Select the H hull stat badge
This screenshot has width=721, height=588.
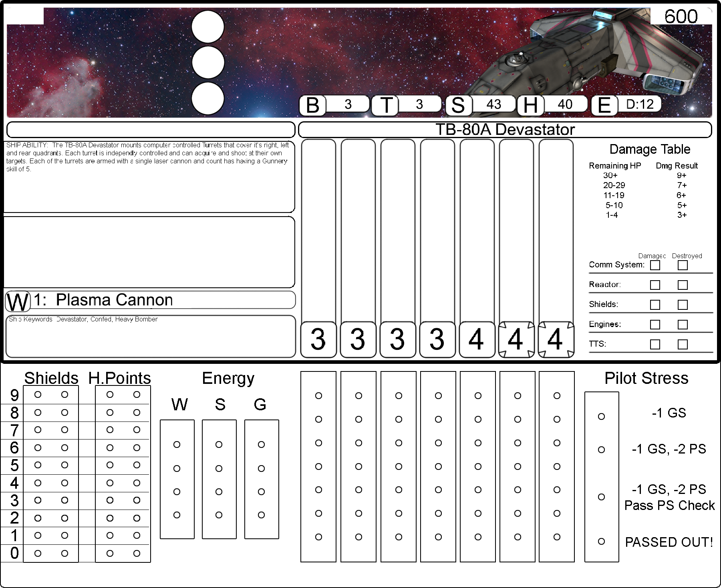click(530, 106)
